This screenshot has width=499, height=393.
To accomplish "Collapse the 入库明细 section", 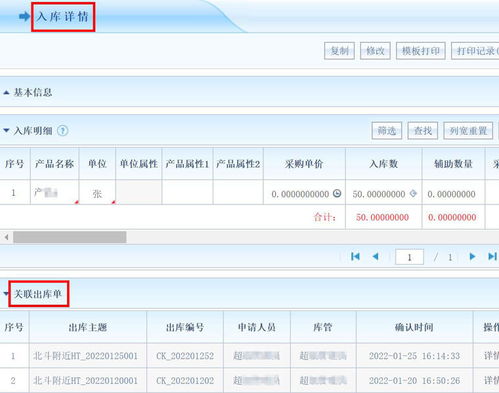I will 6,131.
